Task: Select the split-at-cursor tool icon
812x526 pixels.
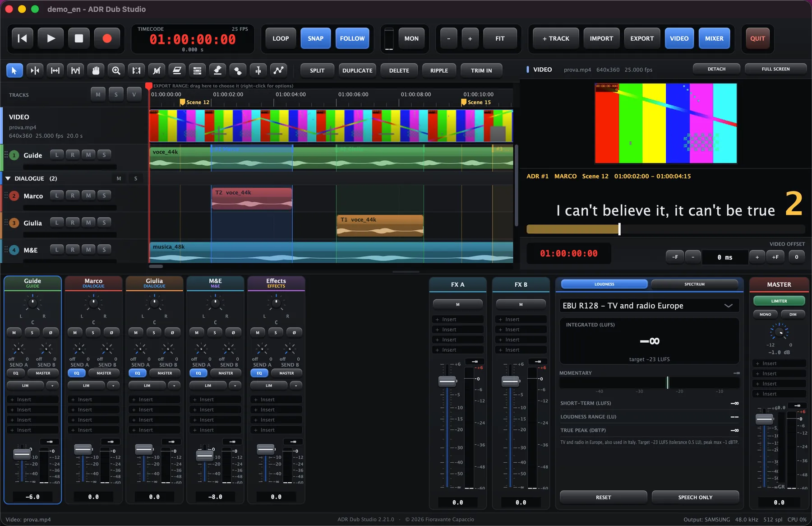Action: 35,70
